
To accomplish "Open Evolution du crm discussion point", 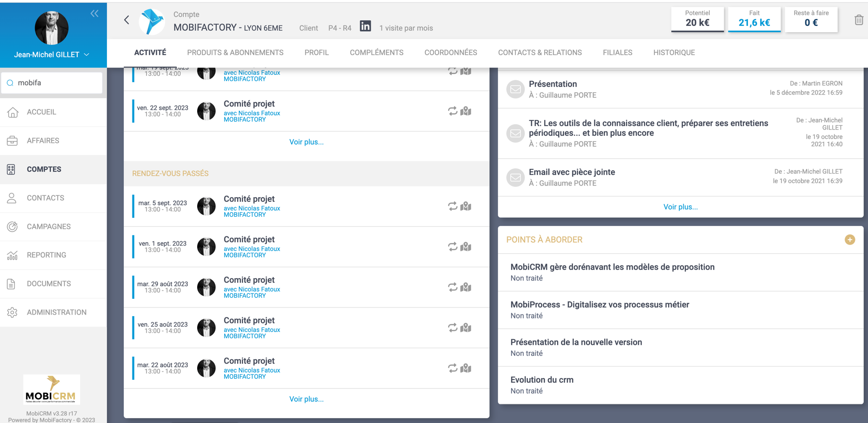I will (542, 380).
